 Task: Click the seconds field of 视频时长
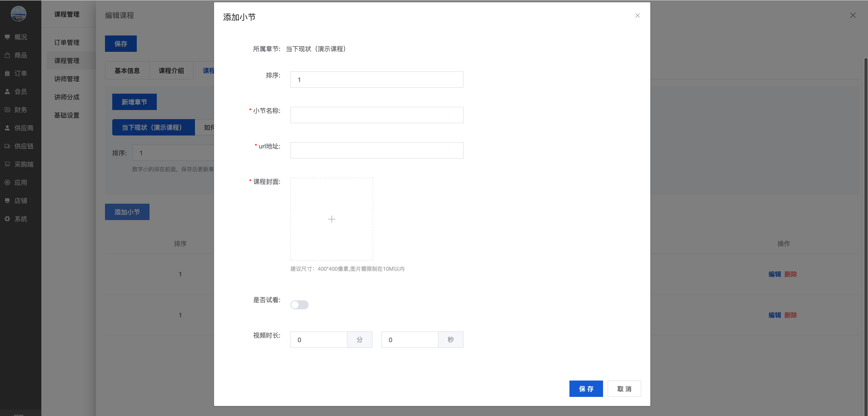tap(409, 339)
